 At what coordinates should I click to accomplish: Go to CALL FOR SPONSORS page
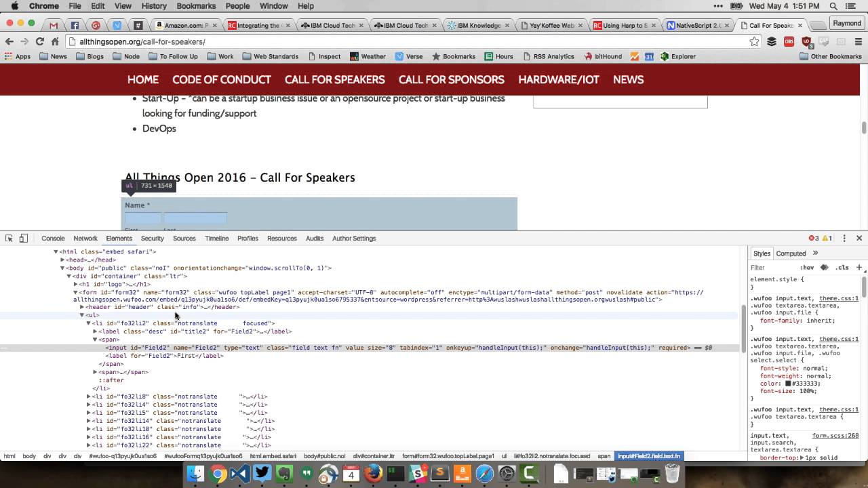click(x=452, y=79)
